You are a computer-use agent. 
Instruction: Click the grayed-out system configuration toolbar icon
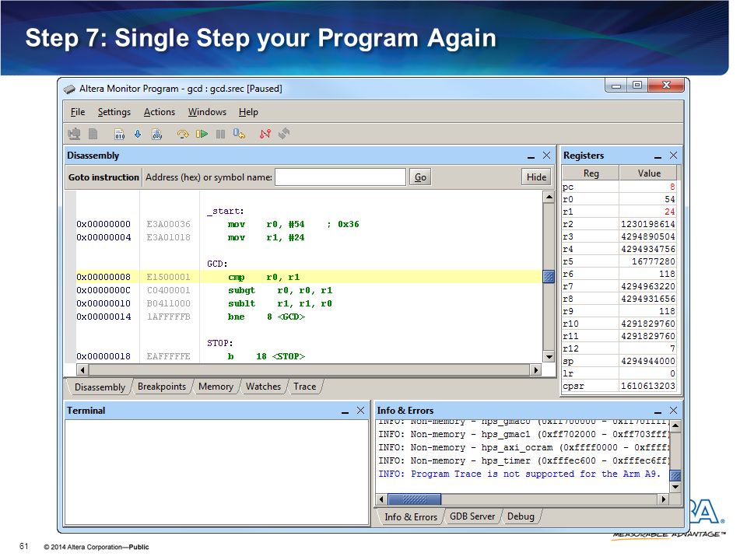point(75,135)
